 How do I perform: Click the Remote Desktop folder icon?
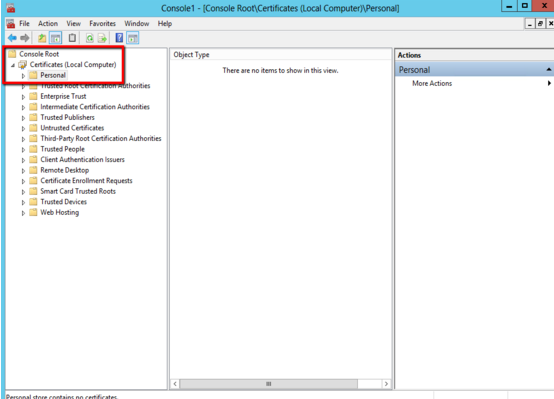pyautogui.click(x=33, y=170)
